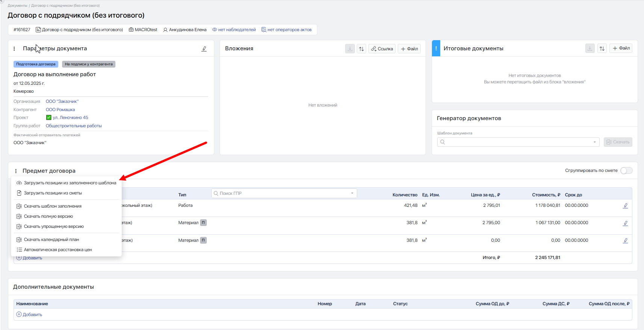The image size is (644, 330).
Task: Click three-dot menu icon near Предмет договора
Action: point(16,171)
